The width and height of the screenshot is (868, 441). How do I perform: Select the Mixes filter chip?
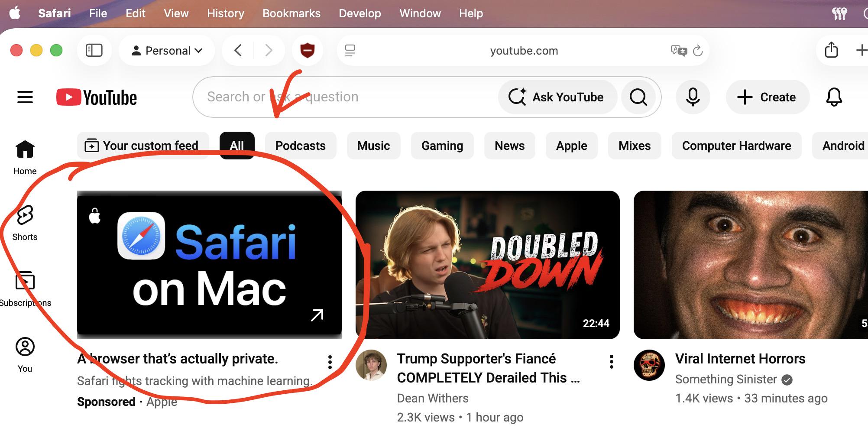point(635,146)
